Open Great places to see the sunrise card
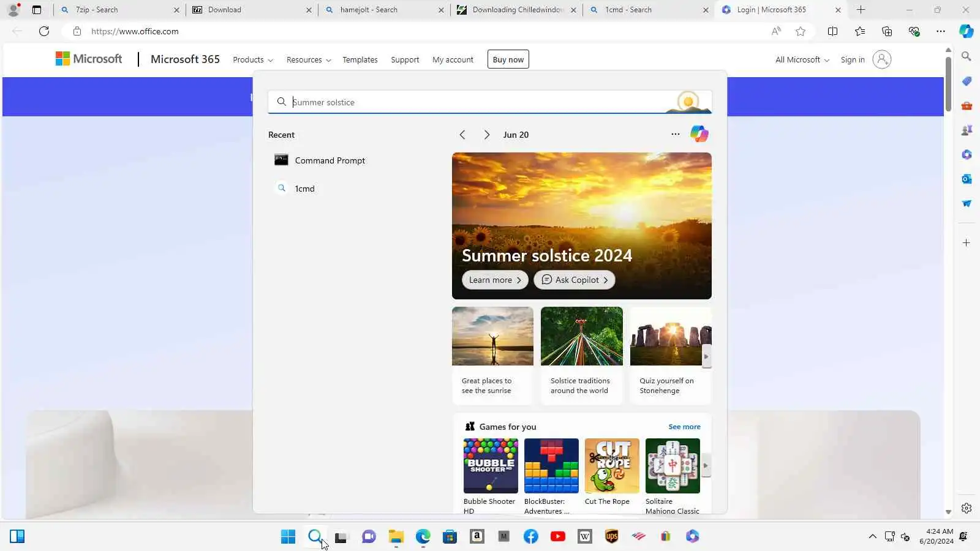980x551 pixels. point(492,355)
